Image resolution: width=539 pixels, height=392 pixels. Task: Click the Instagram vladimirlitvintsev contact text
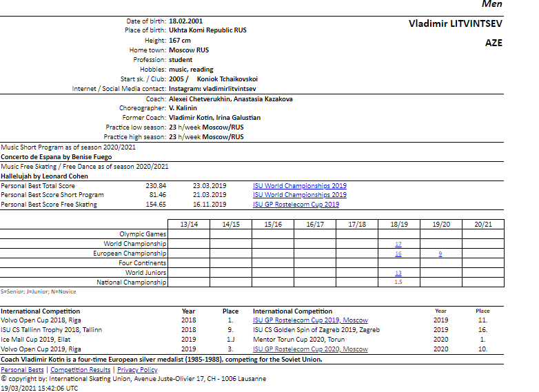212,89
